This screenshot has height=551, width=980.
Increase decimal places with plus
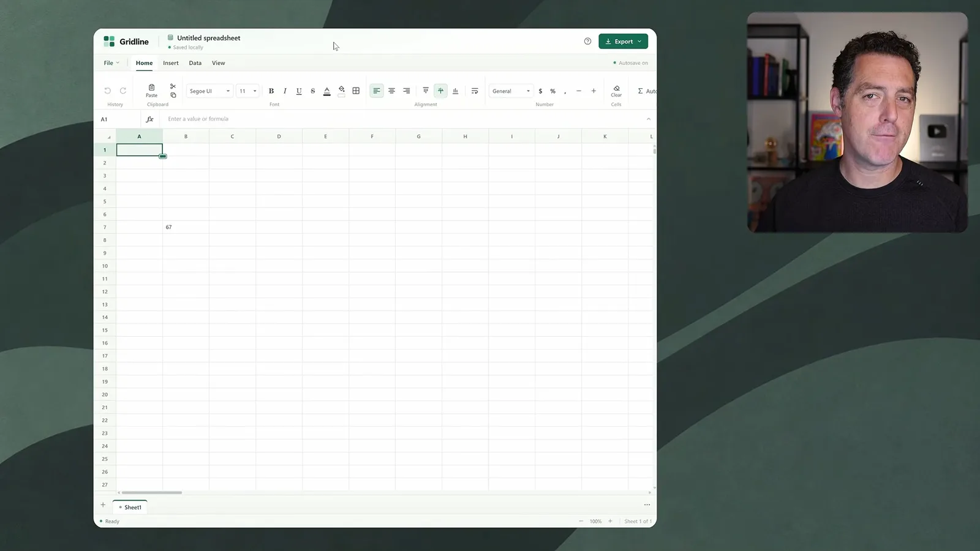click(x=594, y=91)
